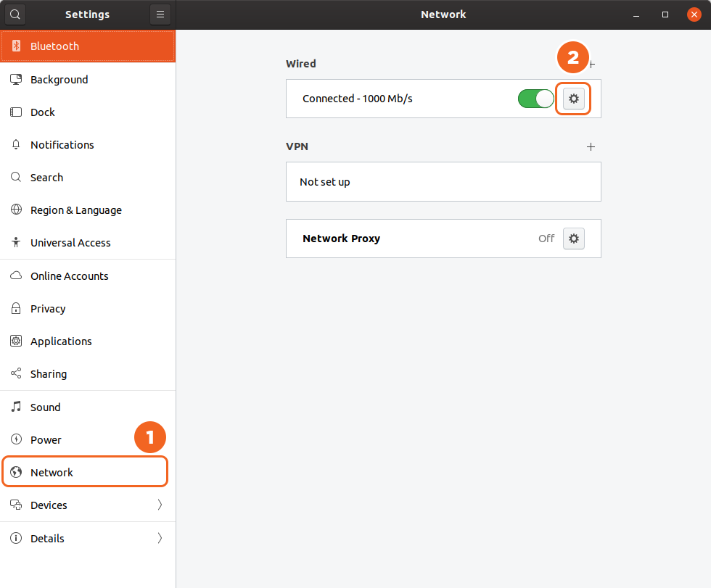Add a VPN connection with plus button
This screenshot has width=711, height=588.
(x=591, y=146)
